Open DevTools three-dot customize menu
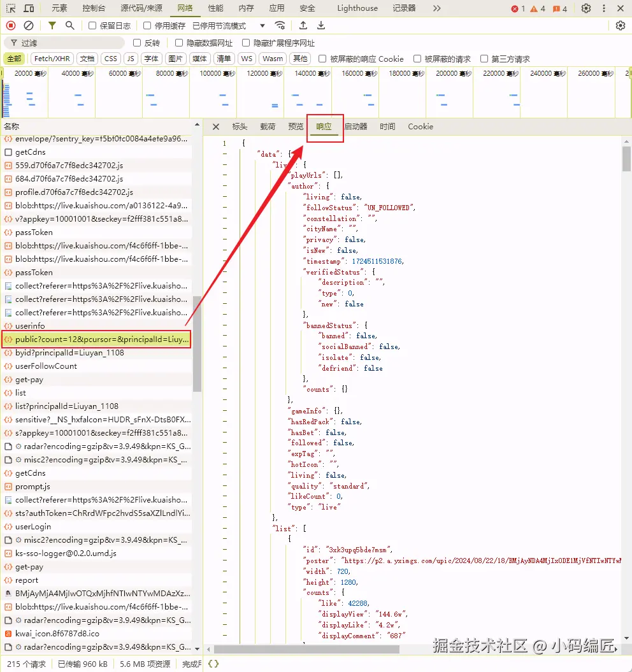This screenshot has height=672, width=632. pyautogui.click(x=604, y=8)
